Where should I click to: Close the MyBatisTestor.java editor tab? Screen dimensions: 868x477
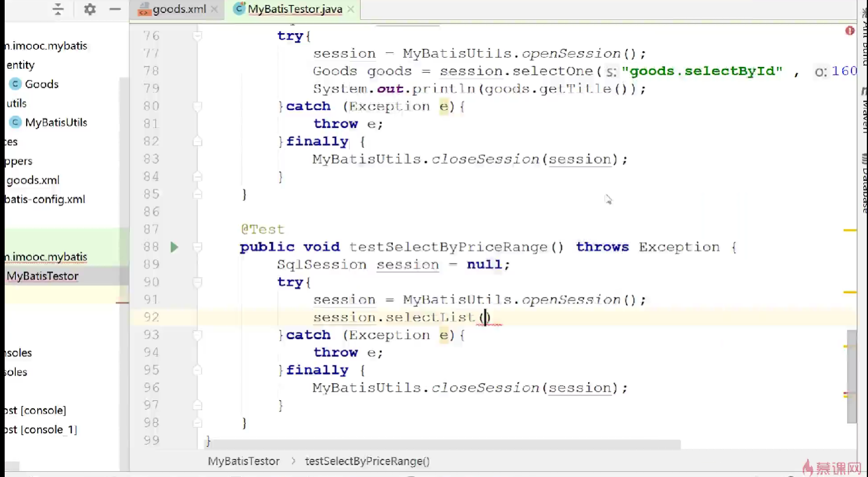point(350,9)
